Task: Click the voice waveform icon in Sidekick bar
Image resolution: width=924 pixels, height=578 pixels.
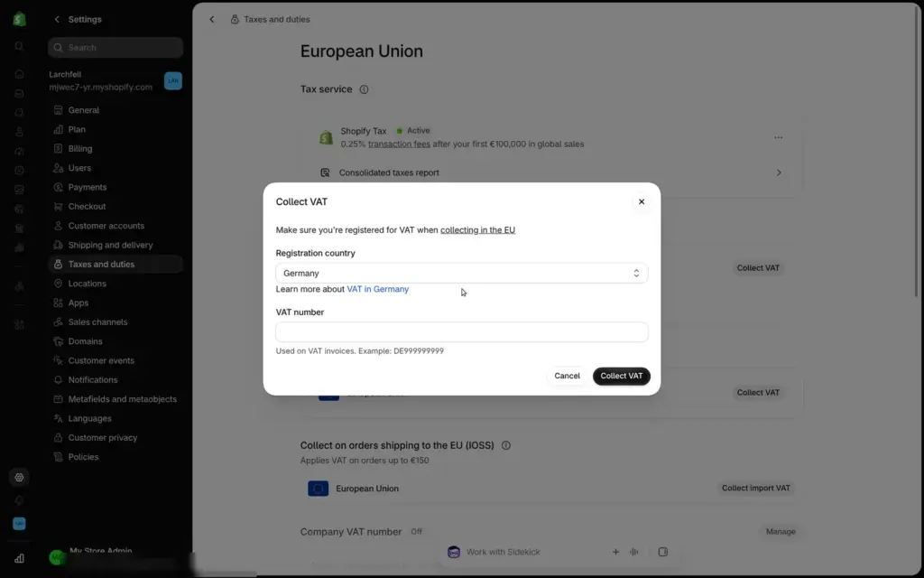Action: click(634, 552)
